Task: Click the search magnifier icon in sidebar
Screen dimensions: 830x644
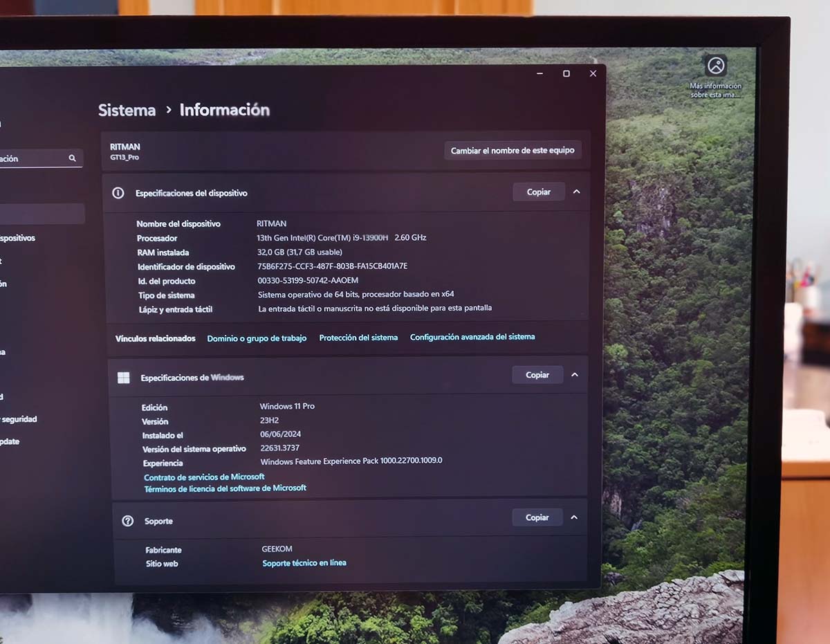Action: pos(72,158)
